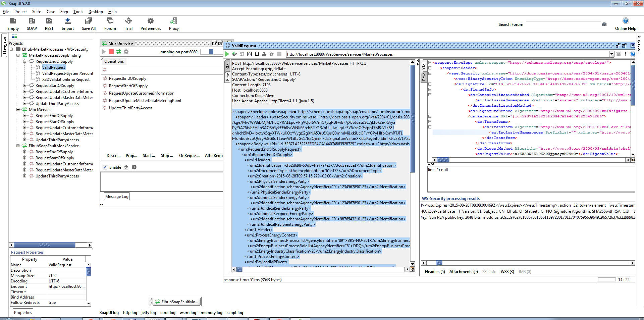Click the Search Forum input field
Image resolution: width=644 pixels, height=320 pixels.
pyautogui.click(x=563, y=24)
